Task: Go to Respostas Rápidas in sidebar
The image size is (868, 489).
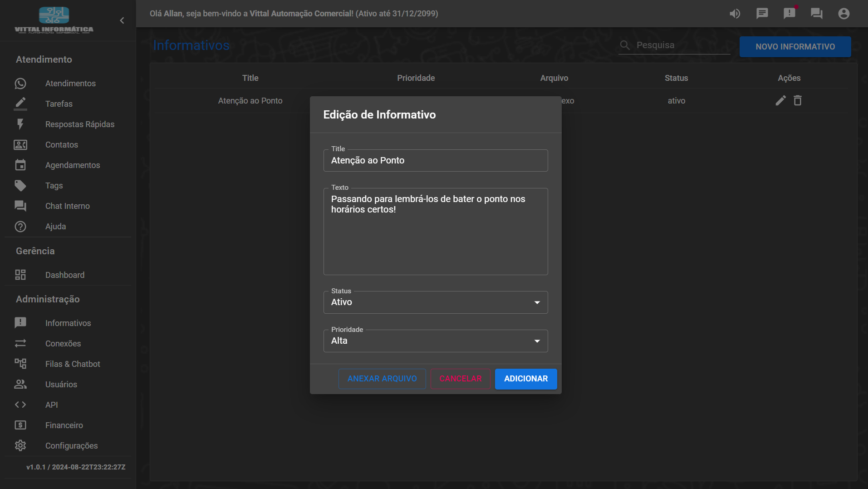Action: (x=80, y=124)
